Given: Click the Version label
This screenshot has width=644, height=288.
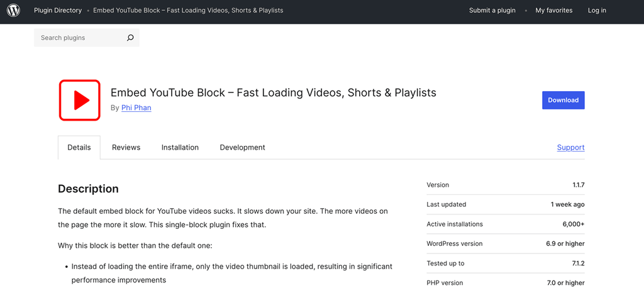Looking at the screenshot, I should coord(438,185).
